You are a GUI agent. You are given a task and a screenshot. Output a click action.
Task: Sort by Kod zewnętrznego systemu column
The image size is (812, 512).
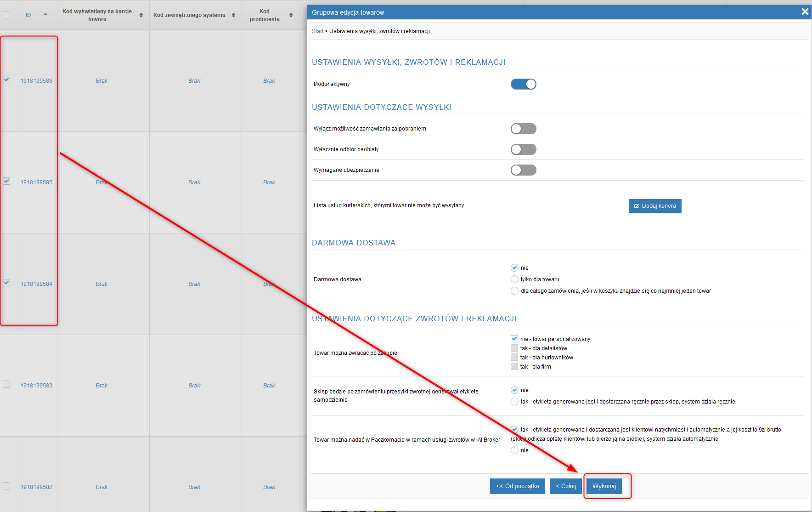pos(233,15)
